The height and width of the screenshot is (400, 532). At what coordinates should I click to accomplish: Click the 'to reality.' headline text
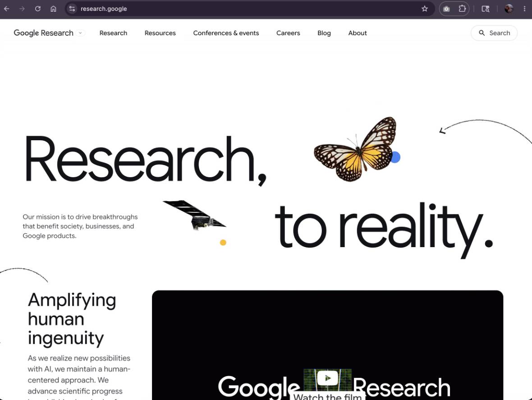tap(384, 230)
